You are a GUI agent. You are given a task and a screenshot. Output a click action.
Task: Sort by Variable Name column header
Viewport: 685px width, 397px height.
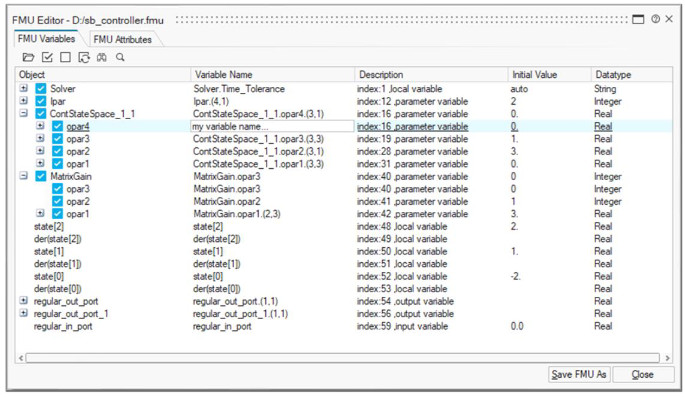pyautogui.click(x=272, y=75)
